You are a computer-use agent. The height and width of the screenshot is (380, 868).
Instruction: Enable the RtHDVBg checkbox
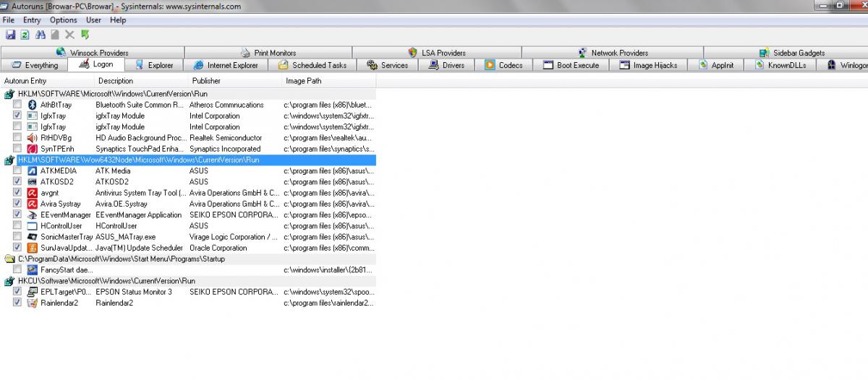click(17, 138)
